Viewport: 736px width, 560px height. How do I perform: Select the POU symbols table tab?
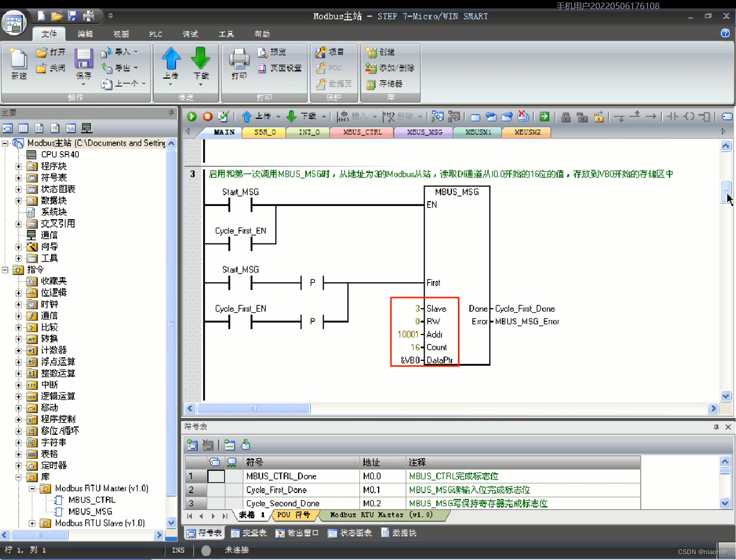click(x=293, y=515)
